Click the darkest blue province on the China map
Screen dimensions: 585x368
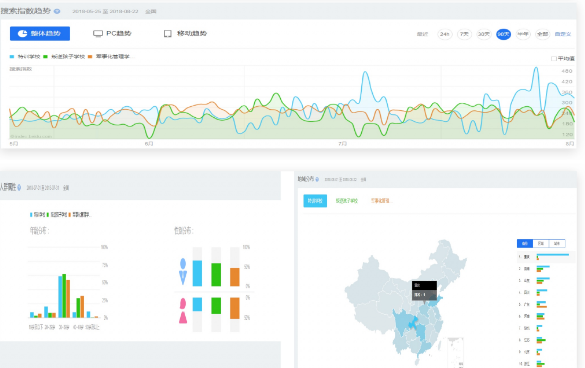412,323
